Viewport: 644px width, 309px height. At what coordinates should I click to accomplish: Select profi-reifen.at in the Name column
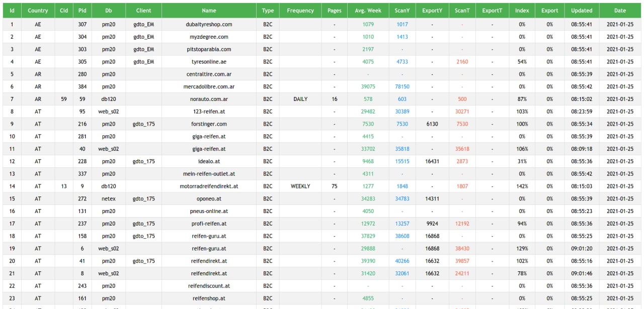click(x=209, y=224)
